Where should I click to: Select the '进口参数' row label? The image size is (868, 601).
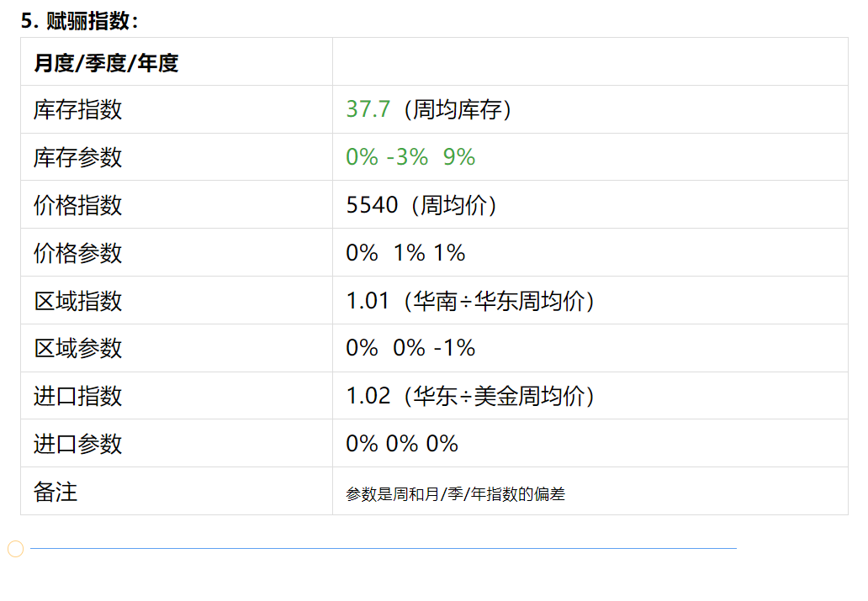coord(77,444)
